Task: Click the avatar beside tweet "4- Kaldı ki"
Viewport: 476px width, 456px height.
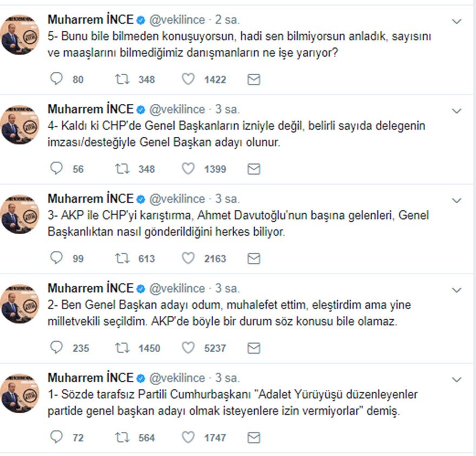Action: 19,125
